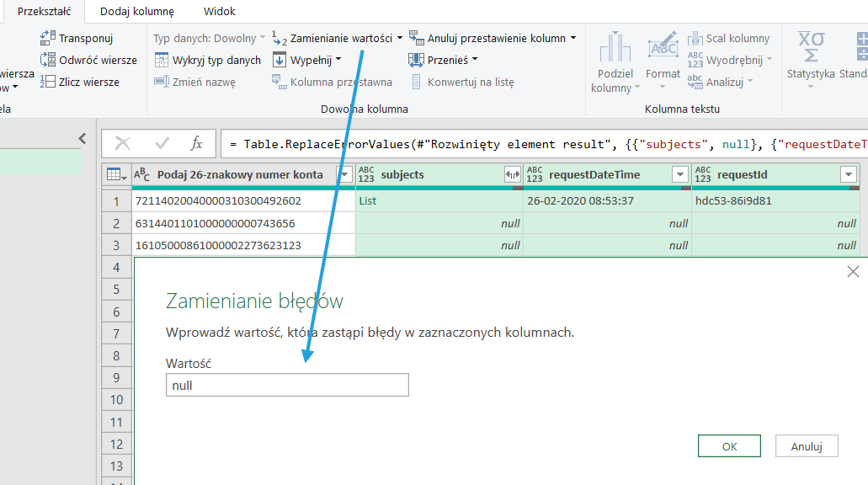868x485 pixels.
Task: Open the Zamienianie wartości dropdown
Action: click(400, 38)
